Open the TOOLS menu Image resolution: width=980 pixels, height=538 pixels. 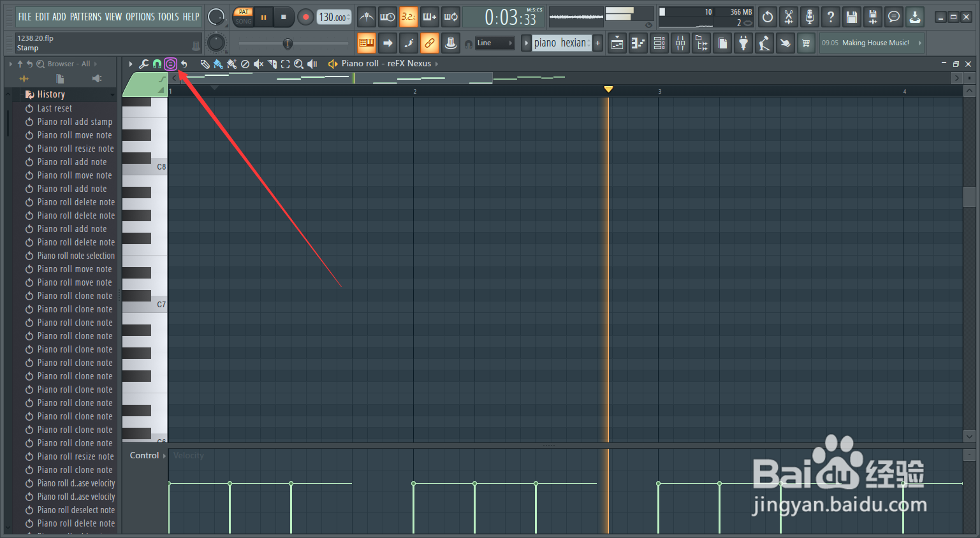pos(168,17)
